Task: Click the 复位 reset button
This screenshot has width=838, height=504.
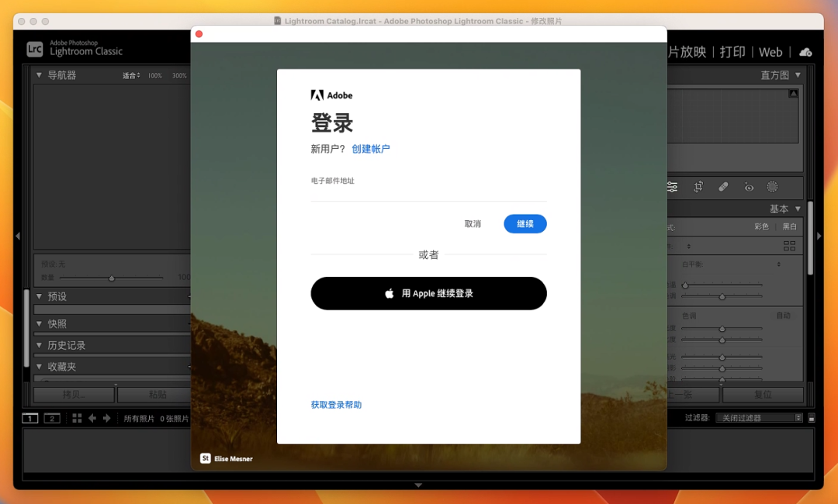Action: coord(763,395)
